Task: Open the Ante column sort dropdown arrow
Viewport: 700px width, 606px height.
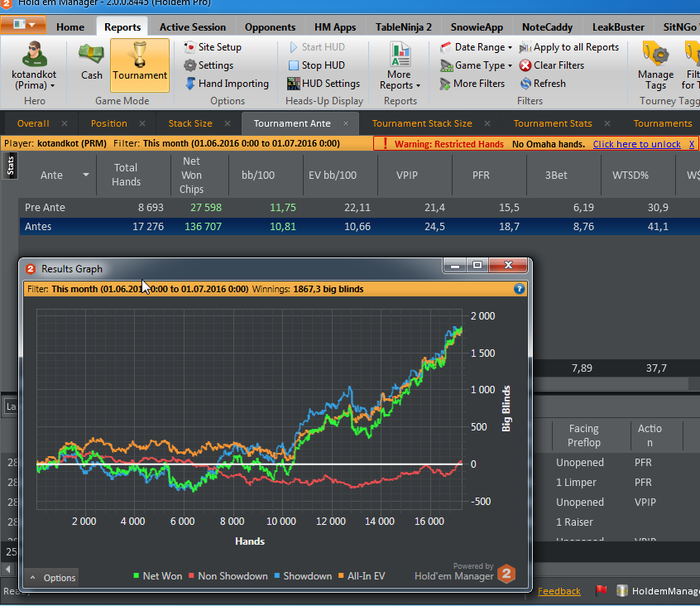Action: coord(86,175)
